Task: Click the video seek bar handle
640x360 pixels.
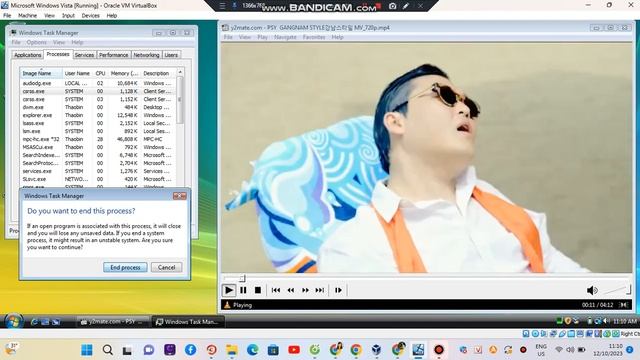Action: [242, 278]
